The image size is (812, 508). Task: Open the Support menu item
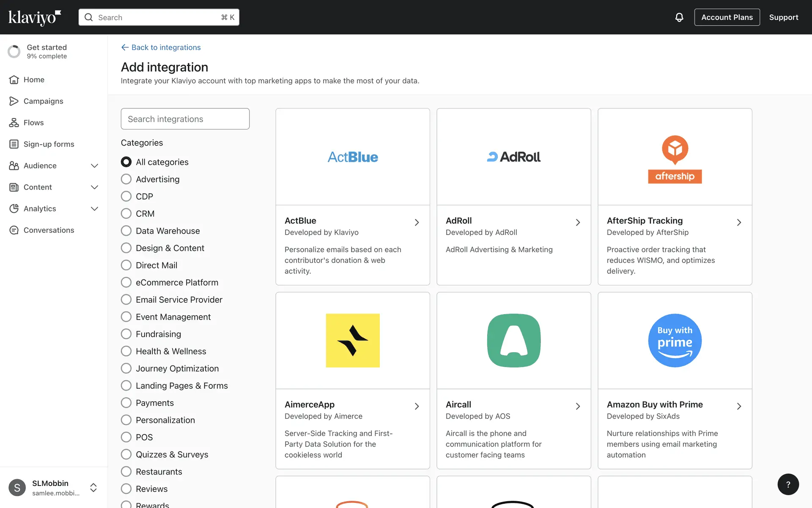tap(783, 17)
